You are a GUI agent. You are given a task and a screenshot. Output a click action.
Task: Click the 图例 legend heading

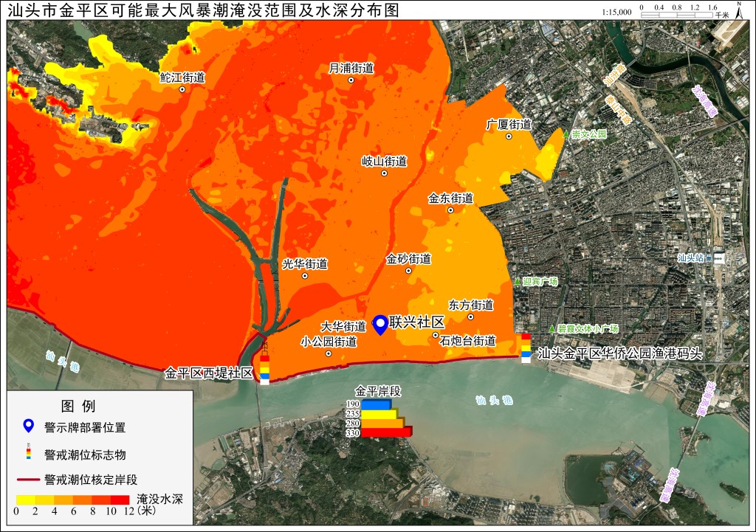point(78,406)
